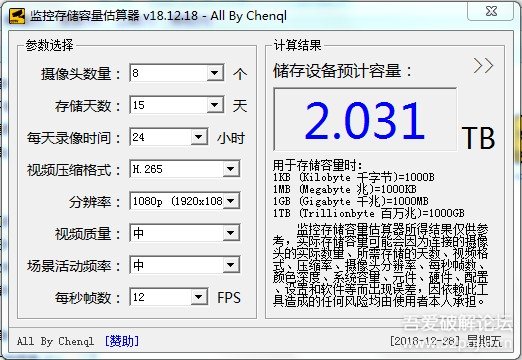Screen dimensions: 522x360
Task: Open the 分辨率 dropdown arrow
Action: [231, 201]
